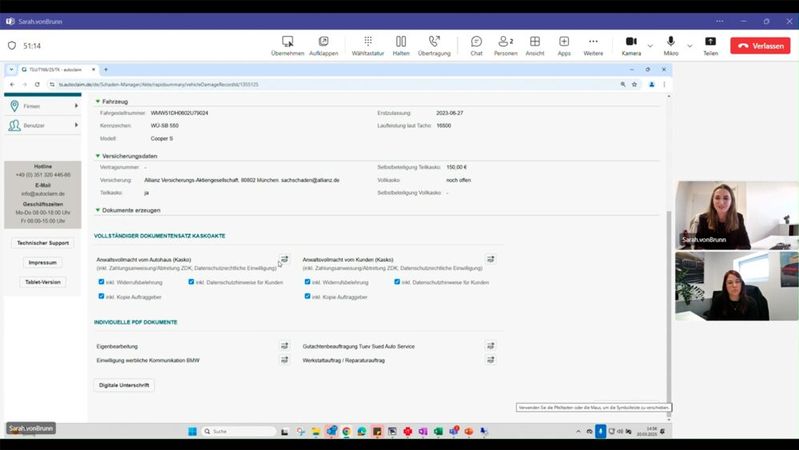Screen dimensions: 799x450
Task: Click Werkstattauftrag / Reparaturauftrag generate icon
Action: tap(490, 360)
